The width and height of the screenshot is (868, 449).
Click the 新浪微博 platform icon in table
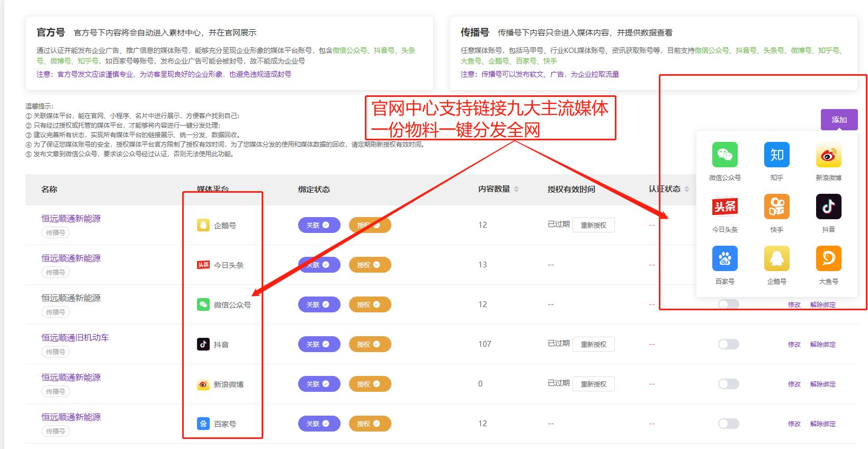[x=203, y=384]
